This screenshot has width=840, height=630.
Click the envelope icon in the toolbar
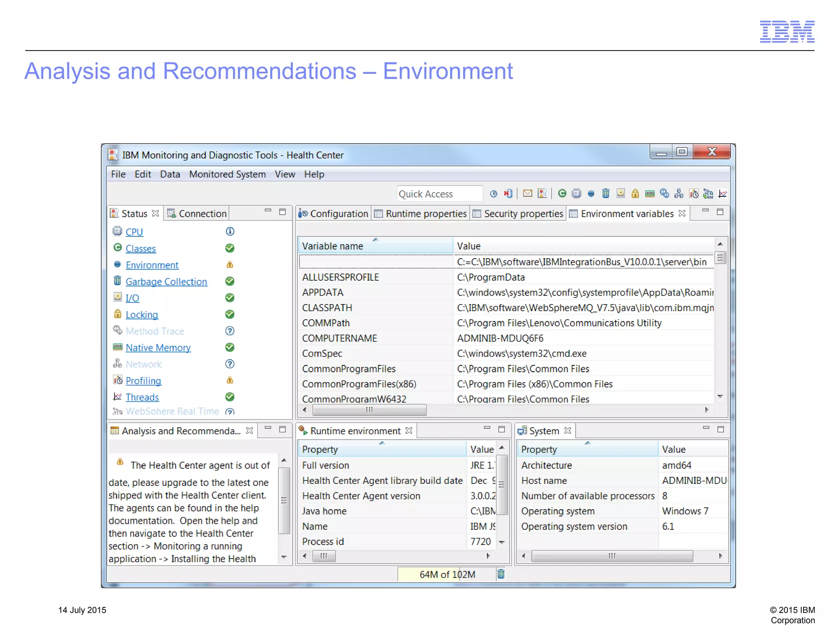coord(527,193)
